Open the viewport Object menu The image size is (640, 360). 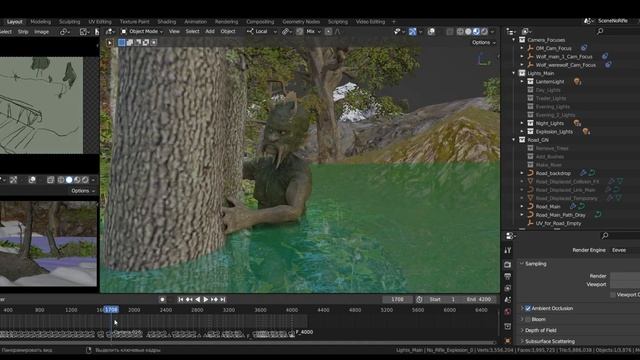click(228, 31)
